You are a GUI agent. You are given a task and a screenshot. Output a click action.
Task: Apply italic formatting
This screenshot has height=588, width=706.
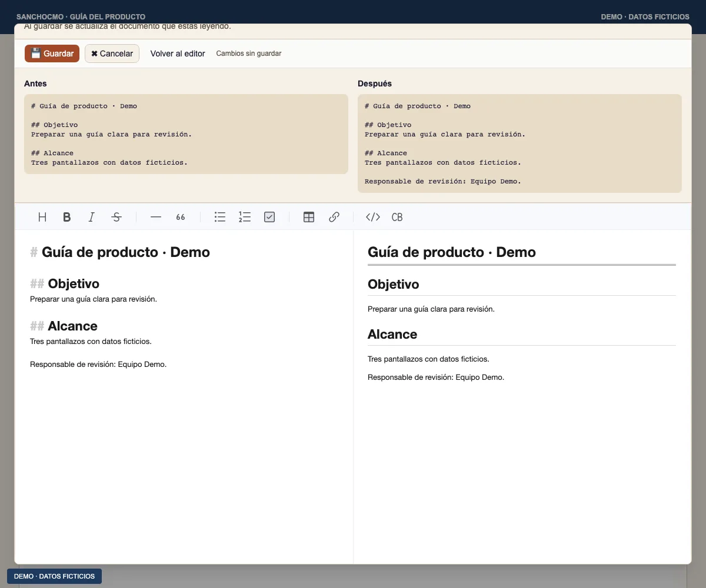point(92,217)
